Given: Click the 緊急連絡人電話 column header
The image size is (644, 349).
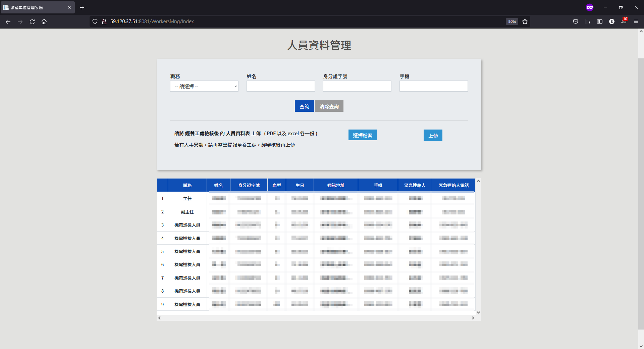Looking at the screenshot, I should (x=453, y=185).
